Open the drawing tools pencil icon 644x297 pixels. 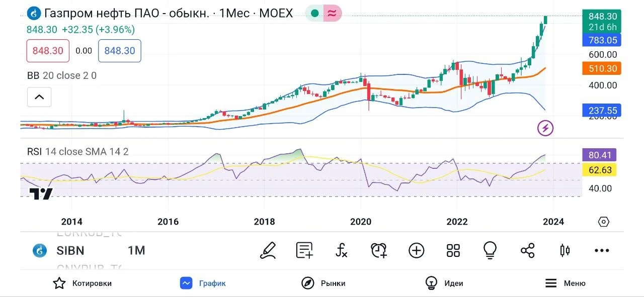coord(268,250)
